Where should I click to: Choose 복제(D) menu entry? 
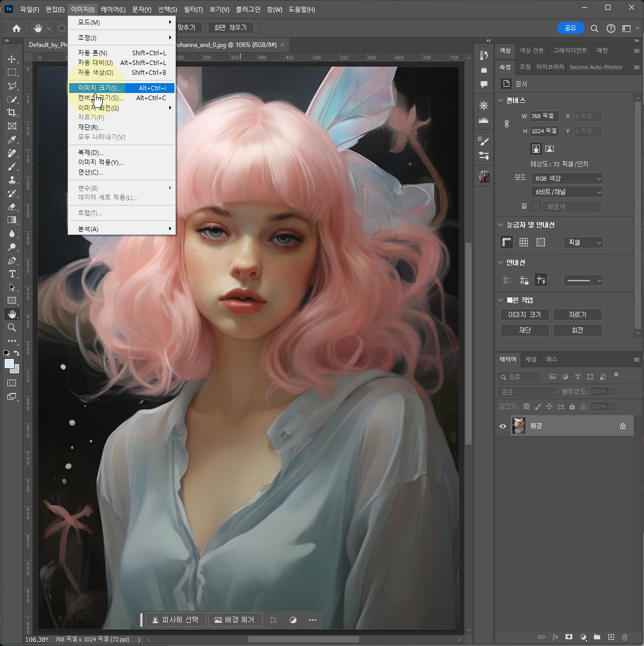pyautogui.click(x=122, y=152)
